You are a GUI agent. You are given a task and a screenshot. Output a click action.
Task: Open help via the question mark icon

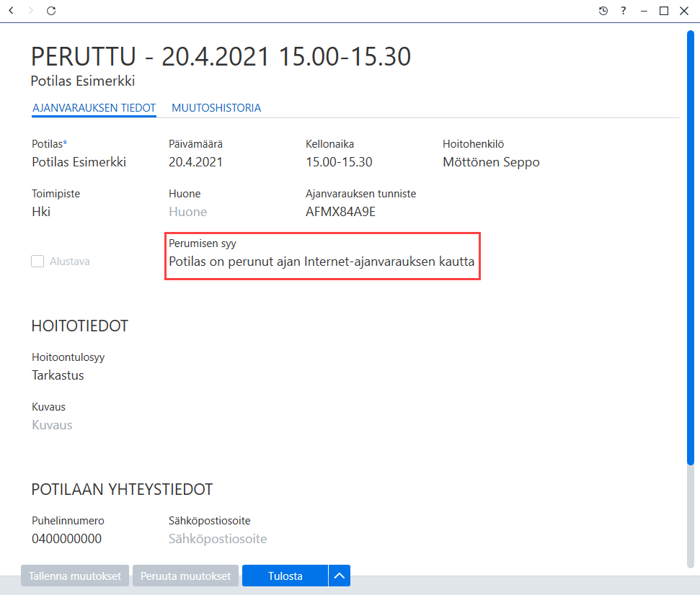click(x=623, y=11)
